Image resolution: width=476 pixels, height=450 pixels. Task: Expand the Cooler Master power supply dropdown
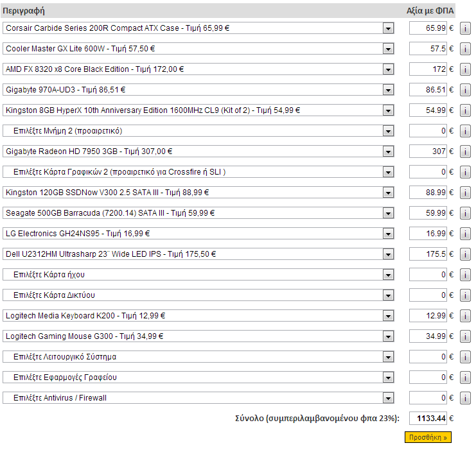tap(198, 49)
